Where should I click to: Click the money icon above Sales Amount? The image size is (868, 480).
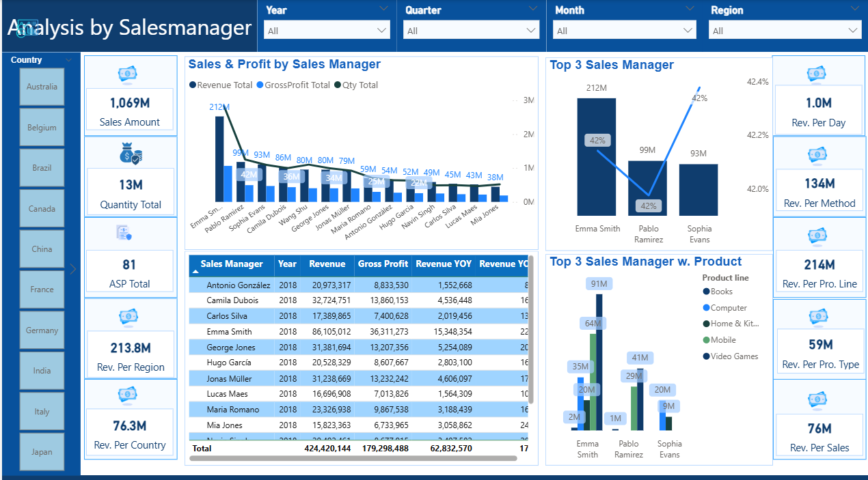pyautogui.click(x=128, y=74)
